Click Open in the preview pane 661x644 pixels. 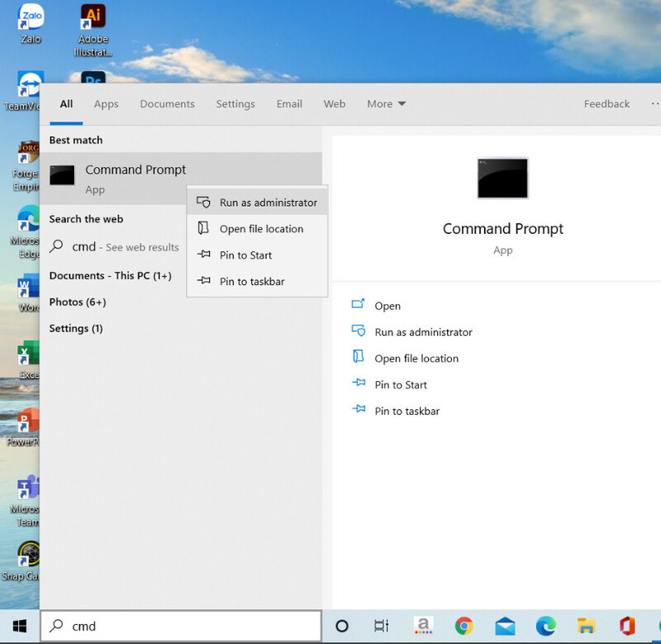tap(376, 305)
